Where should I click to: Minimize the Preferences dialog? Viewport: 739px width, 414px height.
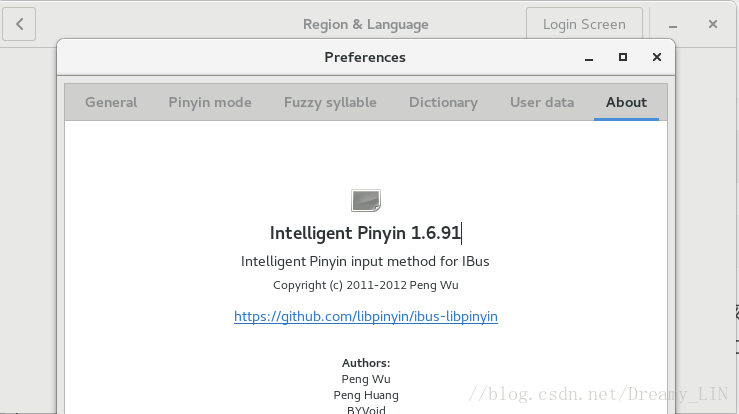589,58
